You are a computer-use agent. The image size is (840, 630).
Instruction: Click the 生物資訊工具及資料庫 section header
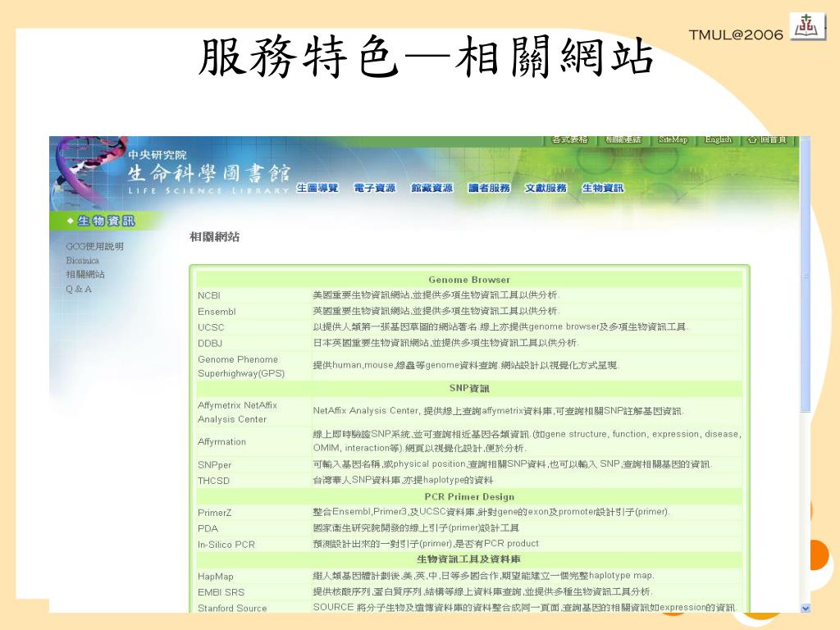click(x=469, y=559)
